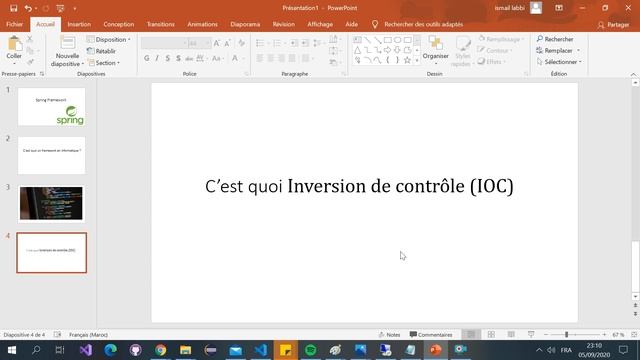Open the Sélectionner dropdown
The width and height of the screenshot is (640, 360).
[x=560, y=62]
